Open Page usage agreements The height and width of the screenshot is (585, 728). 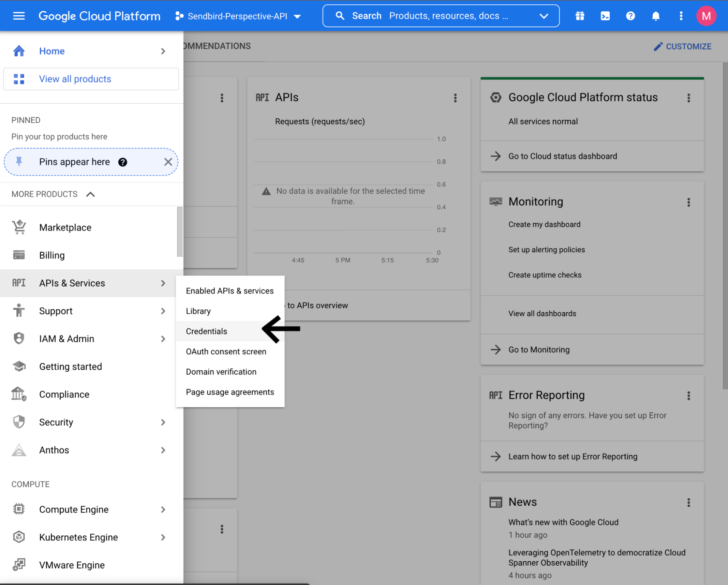tap(230, 392)
